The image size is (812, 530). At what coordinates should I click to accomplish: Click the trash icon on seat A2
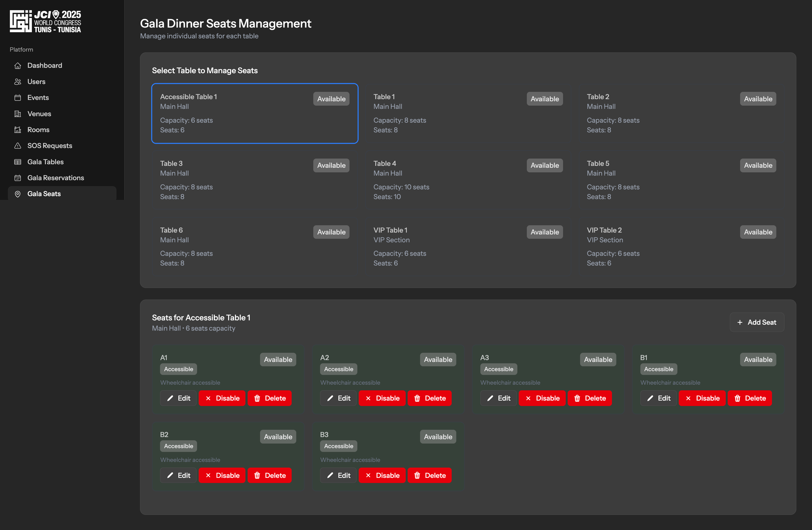click(x=417, y=398)
